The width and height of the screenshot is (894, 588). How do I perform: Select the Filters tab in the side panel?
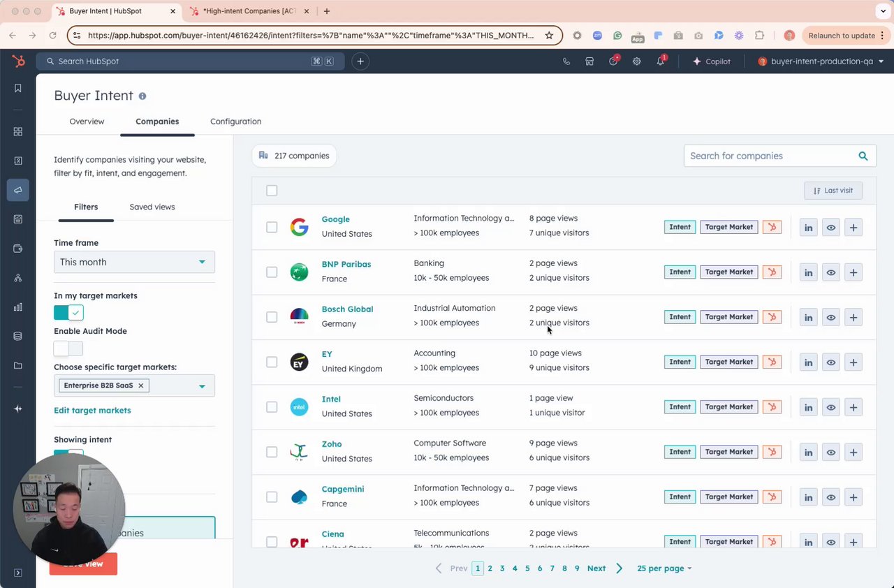(86, 207)
